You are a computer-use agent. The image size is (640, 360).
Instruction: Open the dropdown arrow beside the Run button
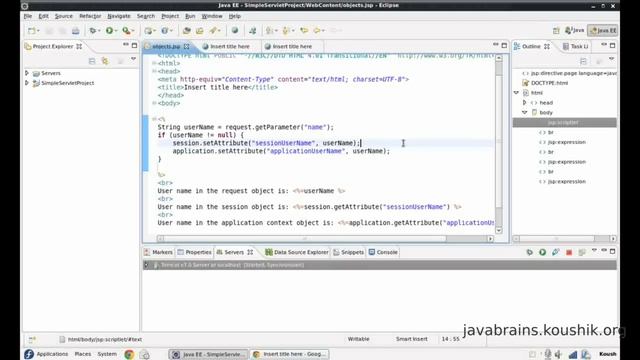click(x=116, y=31)
